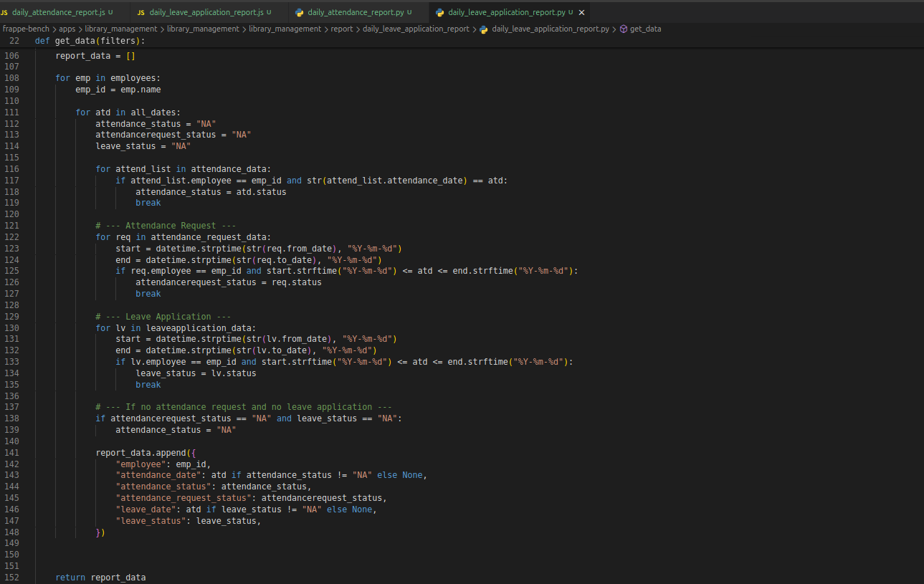Click the Python file icon in the breadcrumb
The width and height of the screenshot is (924, 584).
pos(483,29)
